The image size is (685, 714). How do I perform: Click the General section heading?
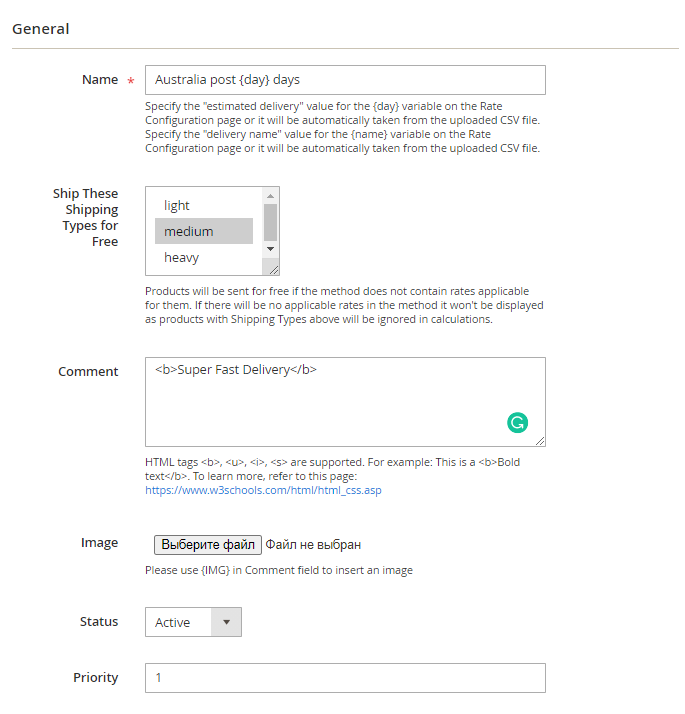coord(41,28)
